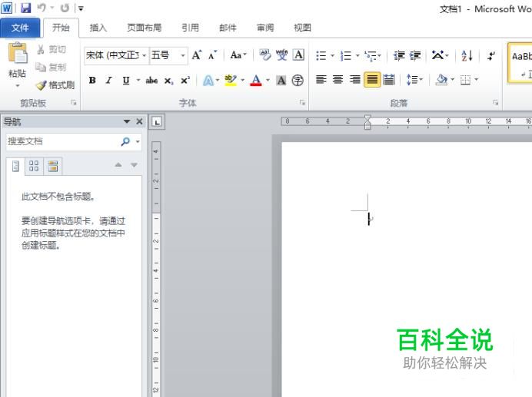Click the 搜索文档 search field
532x397 pixels.
tap(62, 141)
